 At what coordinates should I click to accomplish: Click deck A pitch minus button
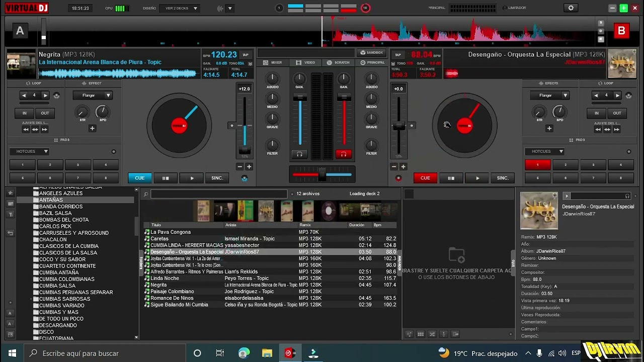point(239,166)
